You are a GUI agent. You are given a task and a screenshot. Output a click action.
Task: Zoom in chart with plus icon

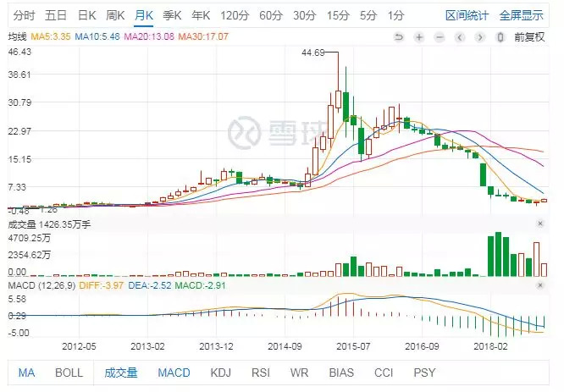419,37
